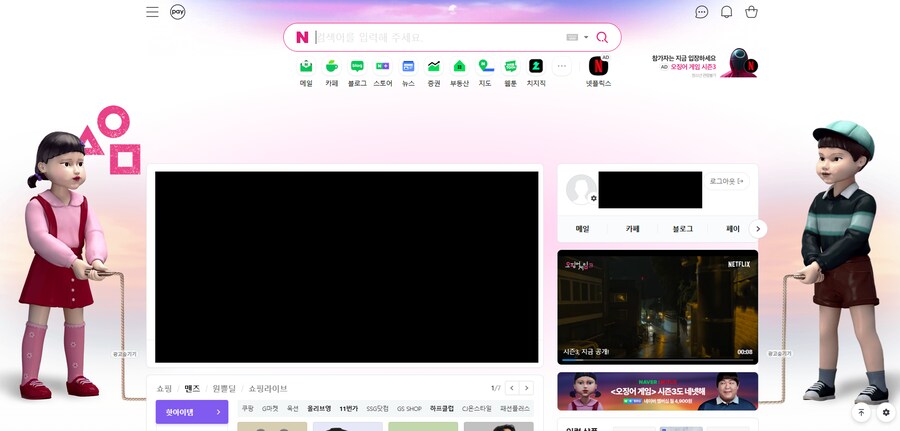Open the 쿠팡 shop link
The image size is (900, 431).
[247, 409]
